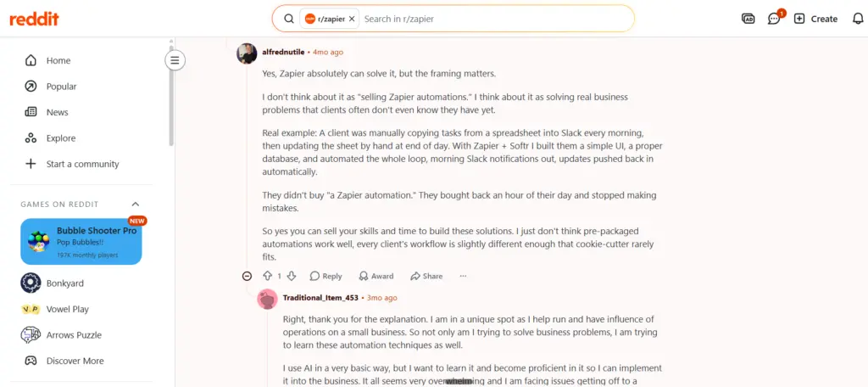This screenshot has height=387, width=868.
Task: Open the notifications bell
Action: coord(858,19)
